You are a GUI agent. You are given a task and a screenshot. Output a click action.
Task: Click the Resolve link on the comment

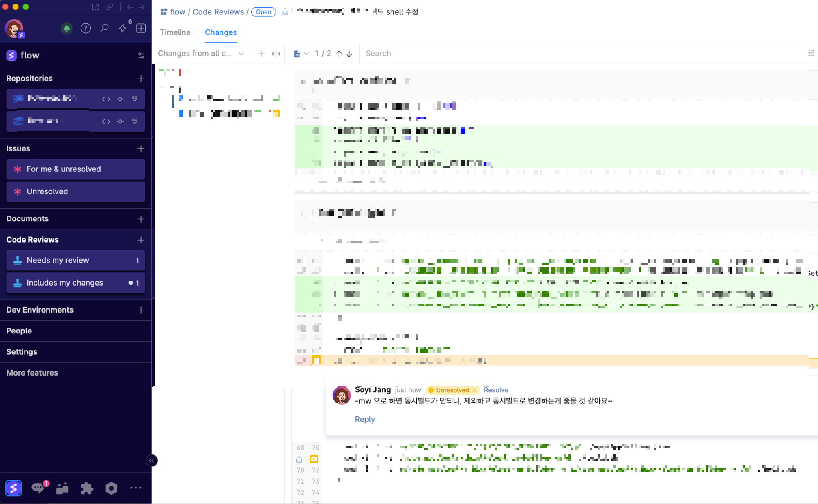pos(496,390)
